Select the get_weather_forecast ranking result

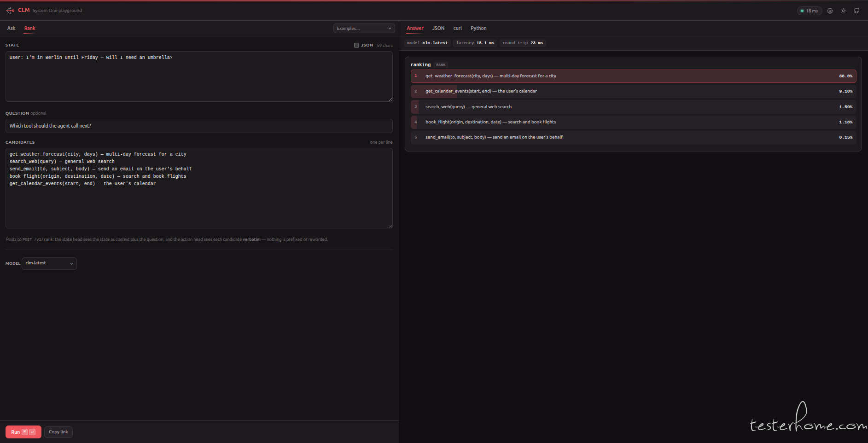[x=633, y=76]
